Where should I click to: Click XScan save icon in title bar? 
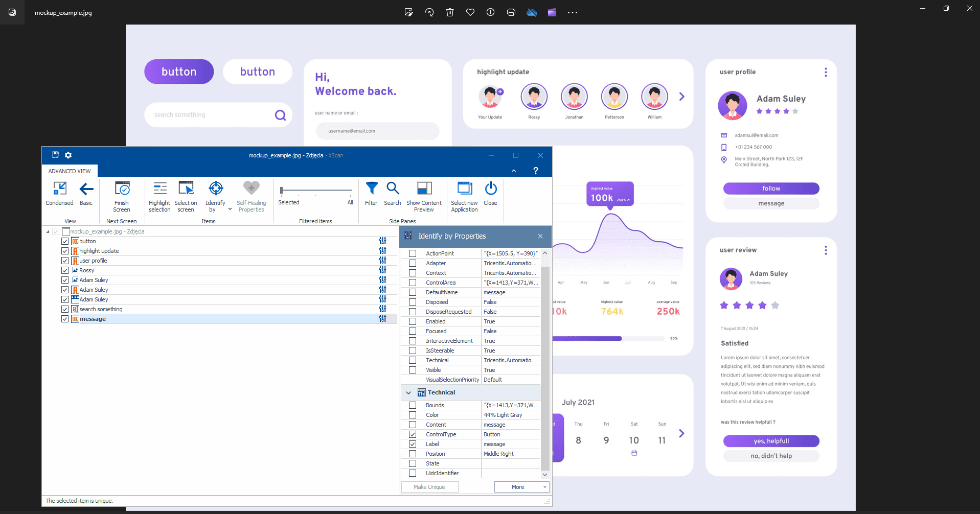56,155
